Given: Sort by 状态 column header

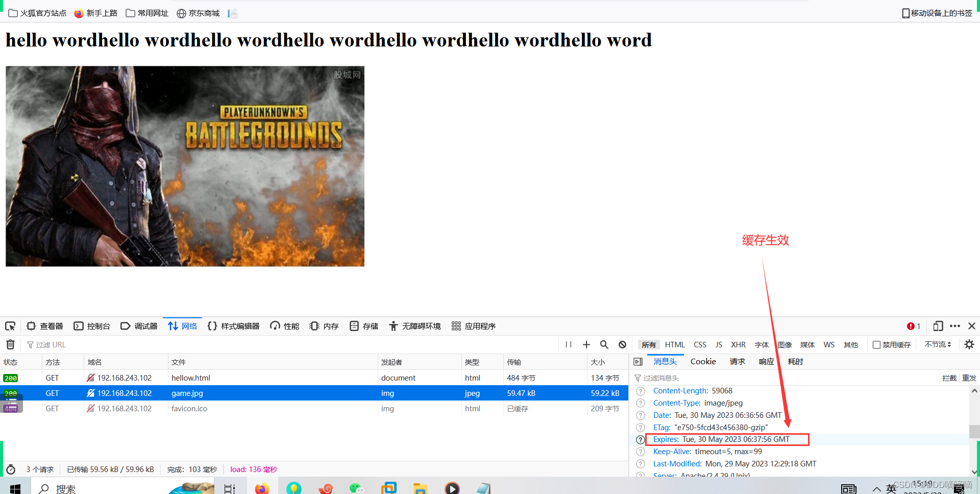Looking at the screenshot, I should pyautogui.click(x=21, y=362).
